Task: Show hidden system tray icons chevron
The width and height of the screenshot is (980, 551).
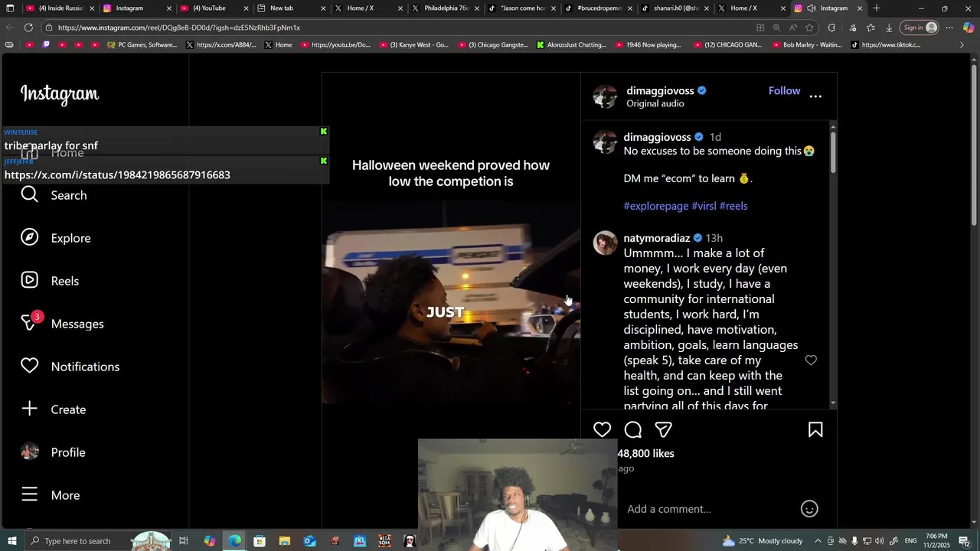Action: pyautogui.click(x=817, y=541)
